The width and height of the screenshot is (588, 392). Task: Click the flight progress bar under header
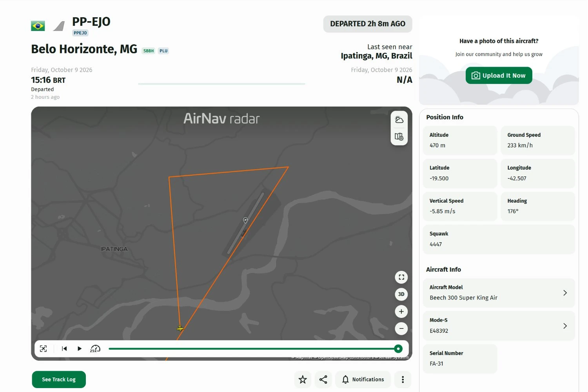[x=221, y=84]
